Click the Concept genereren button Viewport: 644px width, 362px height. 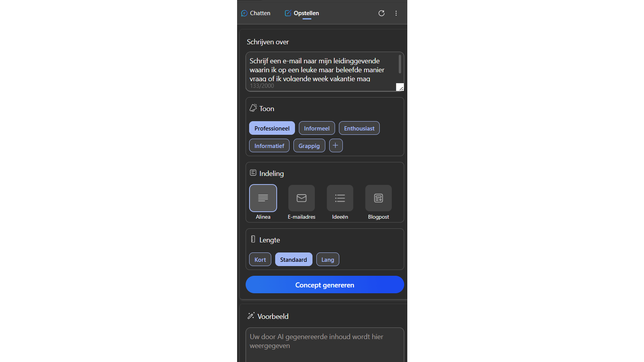(325, 285)
